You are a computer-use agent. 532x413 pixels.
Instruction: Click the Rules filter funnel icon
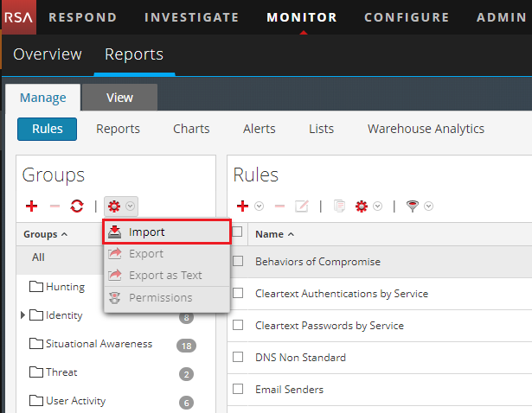(x=412, y=206)
